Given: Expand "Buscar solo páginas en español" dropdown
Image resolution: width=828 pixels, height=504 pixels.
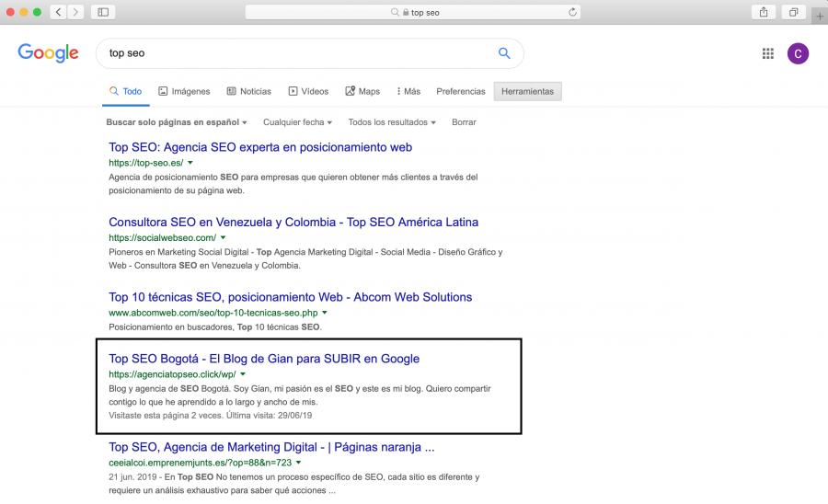Looking at the screenshot, I should (x=177, y=122).
